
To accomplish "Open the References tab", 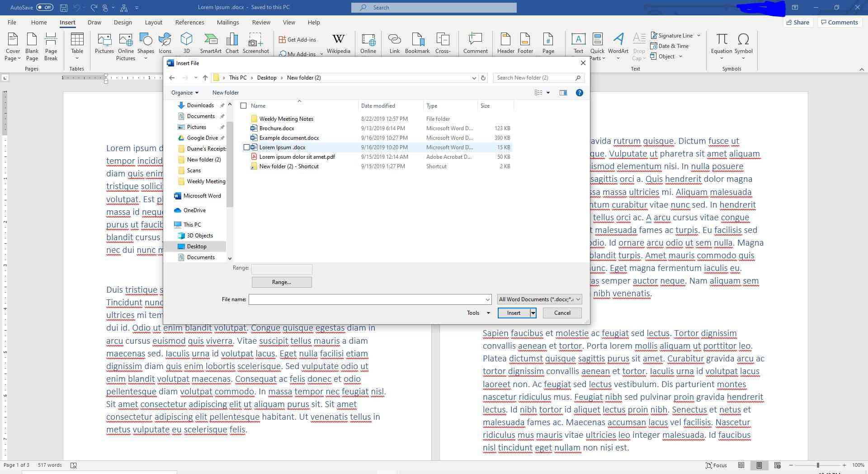I will (x=189, y=22).
